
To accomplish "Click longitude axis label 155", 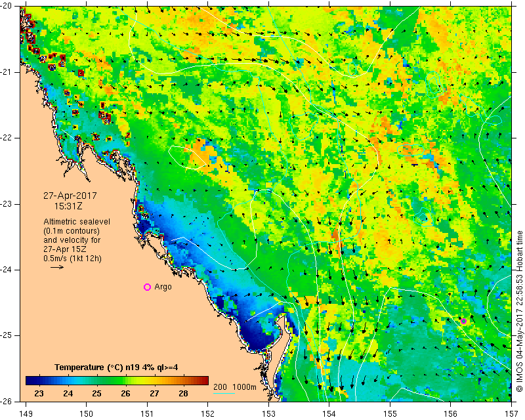I will pos(390,413).
